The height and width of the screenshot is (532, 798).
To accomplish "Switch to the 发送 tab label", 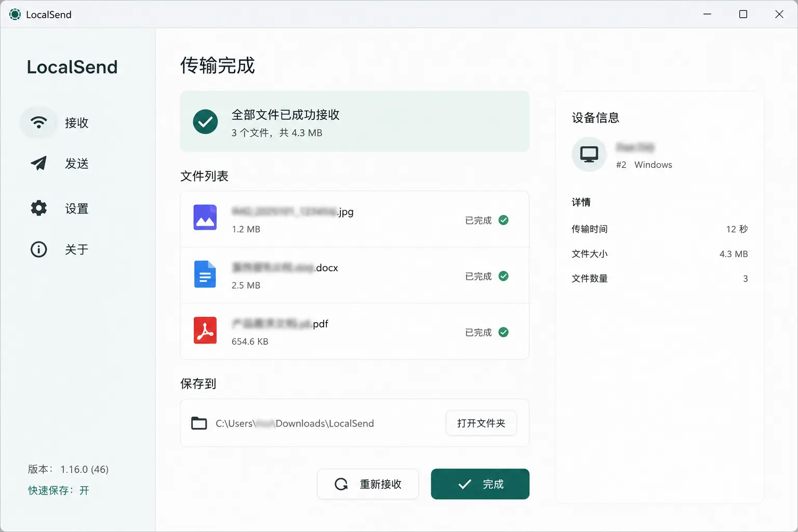I will point(77,164).
